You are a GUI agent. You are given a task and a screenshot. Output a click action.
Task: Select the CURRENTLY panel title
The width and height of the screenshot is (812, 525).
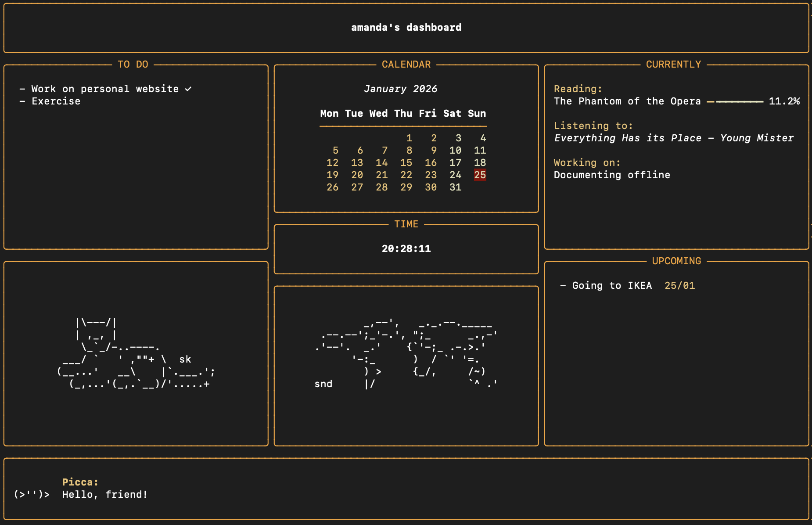673,65
